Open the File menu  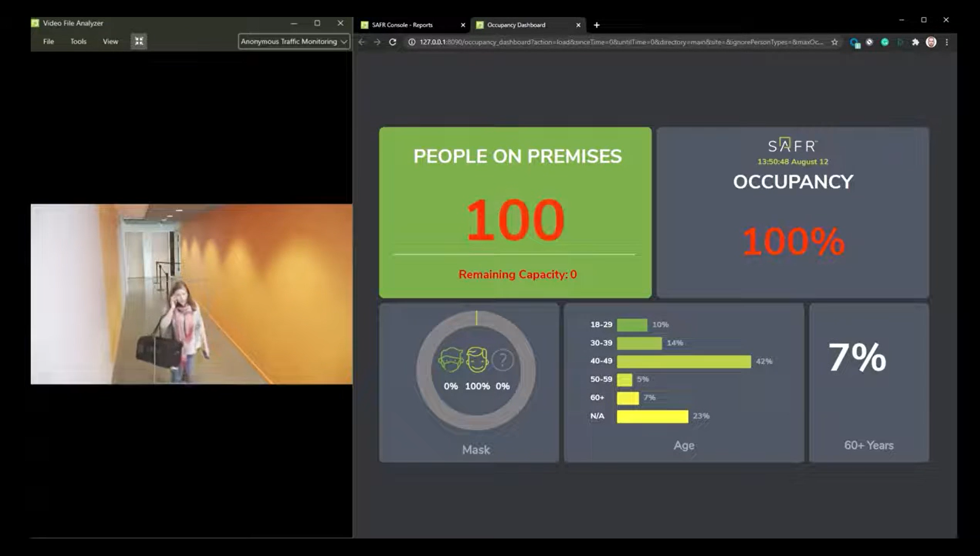(48, 41)
